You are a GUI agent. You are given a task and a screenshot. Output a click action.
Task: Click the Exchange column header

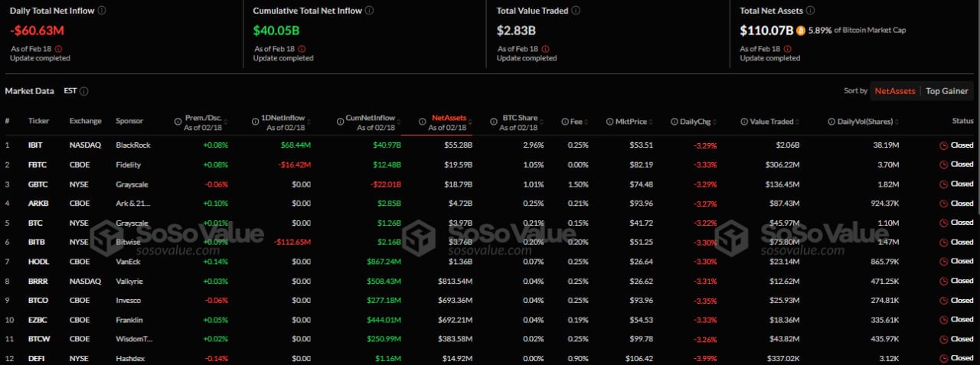(x=85, y=121)
